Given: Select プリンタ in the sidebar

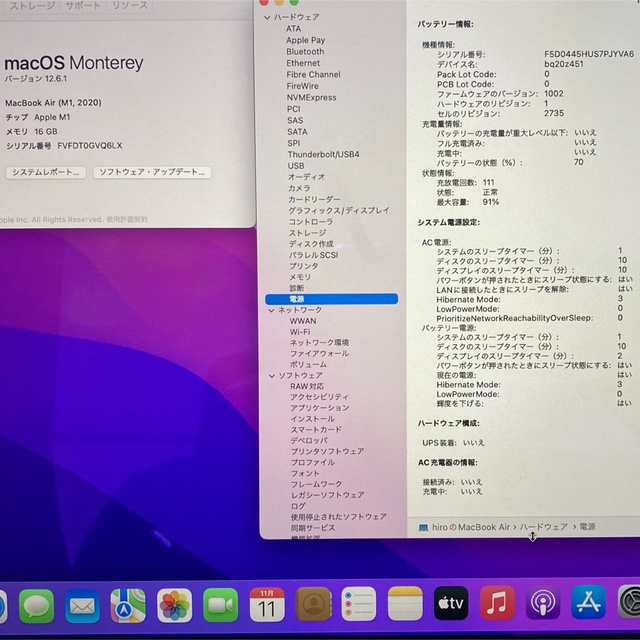Looking at the screenshot, I should pyautogui.click(x=304, y=266).
